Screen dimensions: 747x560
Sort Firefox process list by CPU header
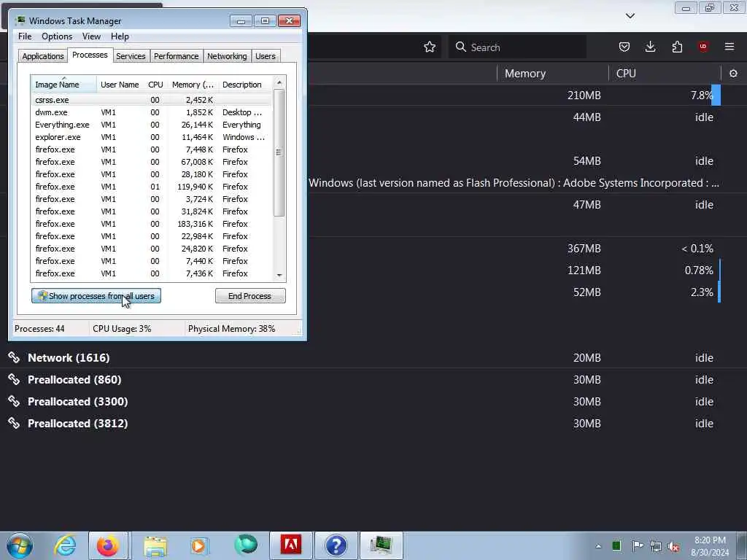coord(665,74)
